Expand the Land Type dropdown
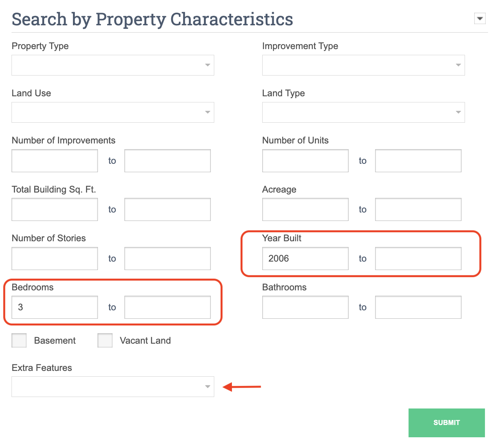The image size is (503, 448). [x=363, y=112]
